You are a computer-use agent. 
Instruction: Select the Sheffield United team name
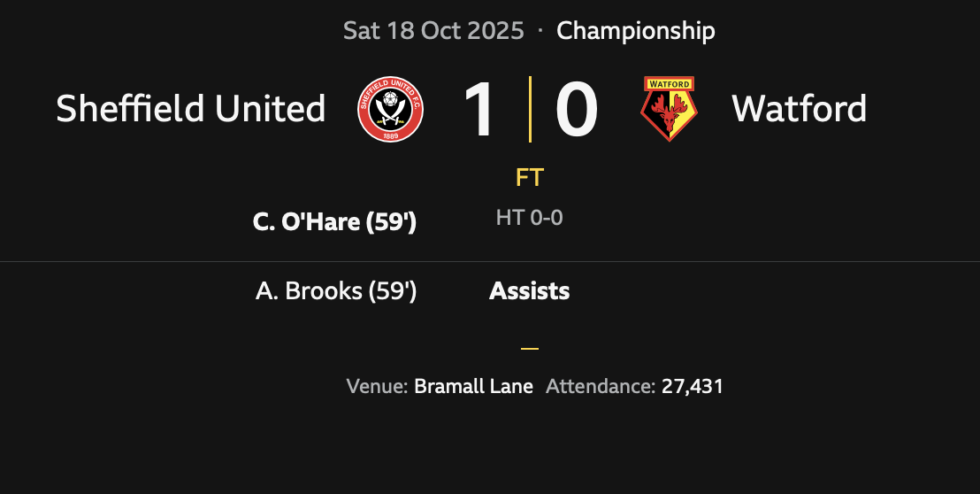coord(191,109)
